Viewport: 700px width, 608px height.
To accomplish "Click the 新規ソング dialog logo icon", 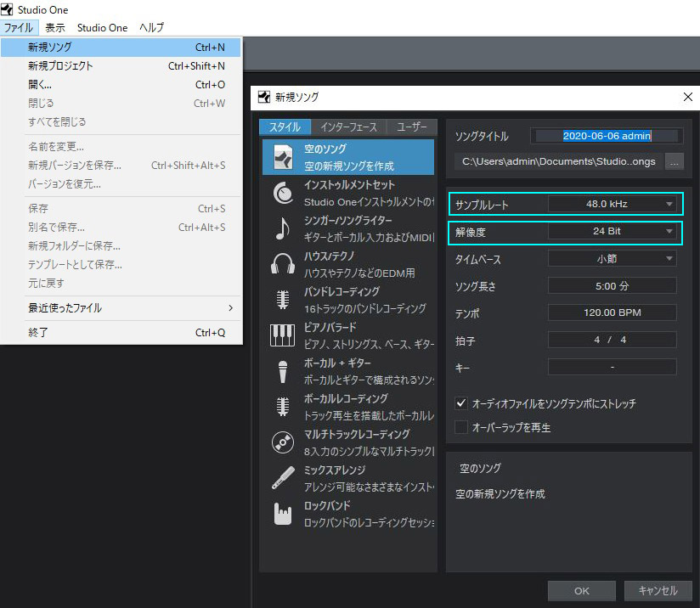I will coord(264,97).
